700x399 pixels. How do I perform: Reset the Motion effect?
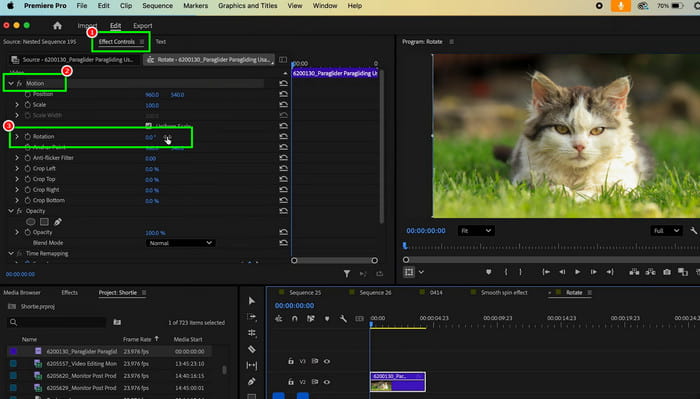pyautogui.click(x=283, y=83)
